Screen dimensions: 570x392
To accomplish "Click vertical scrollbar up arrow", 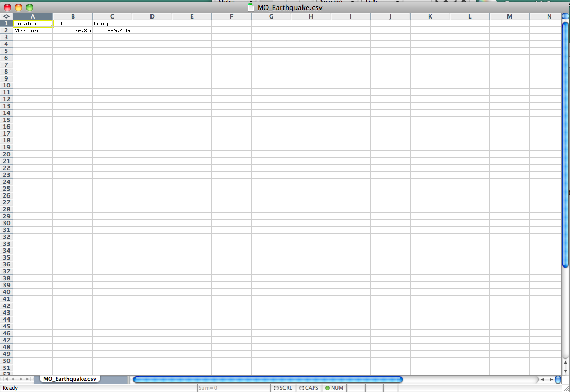I will pos(565,363).
